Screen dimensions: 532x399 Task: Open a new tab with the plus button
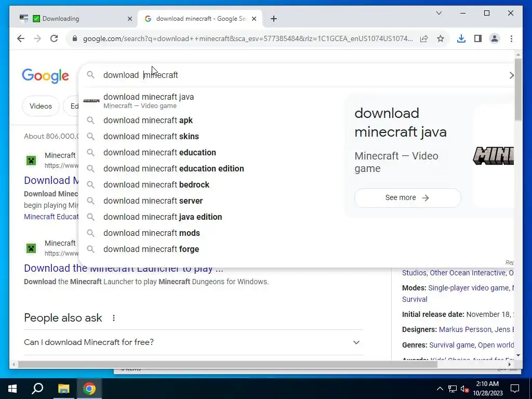point(274,19)
